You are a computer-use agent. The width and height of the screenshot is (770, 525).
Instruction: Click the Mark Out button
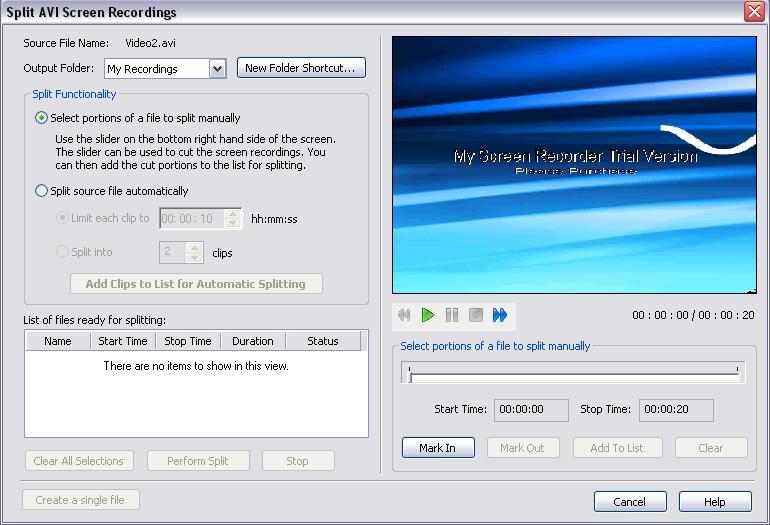[522, 447]
